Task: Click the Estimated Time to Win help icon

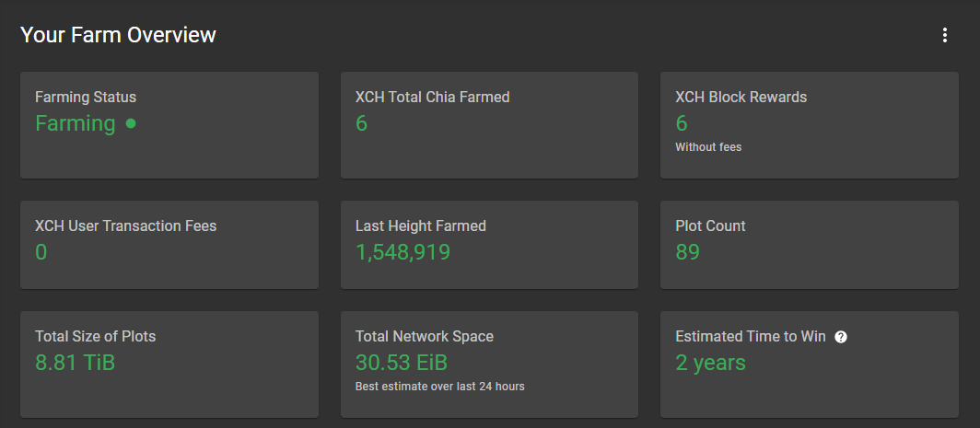Action: coord(840,337)
